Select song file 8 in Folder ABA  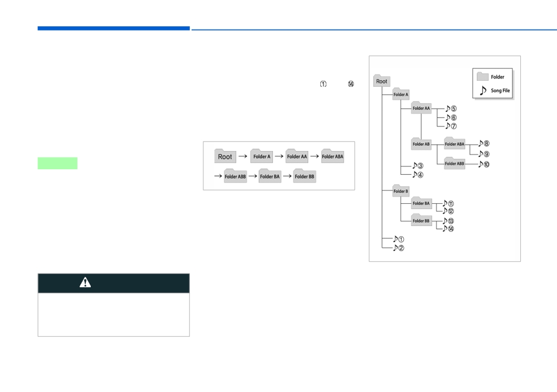(x=484, y=143)
